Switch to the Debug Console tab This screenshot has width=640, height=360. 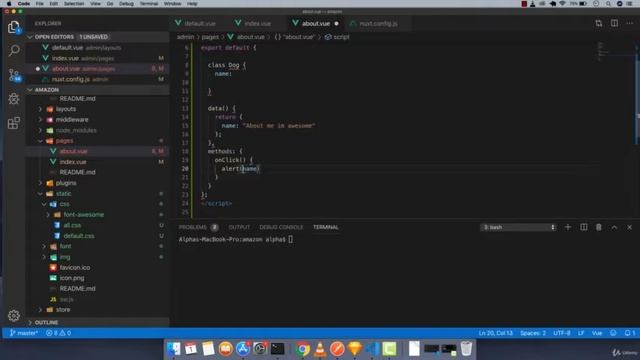(x=281, y=227)
